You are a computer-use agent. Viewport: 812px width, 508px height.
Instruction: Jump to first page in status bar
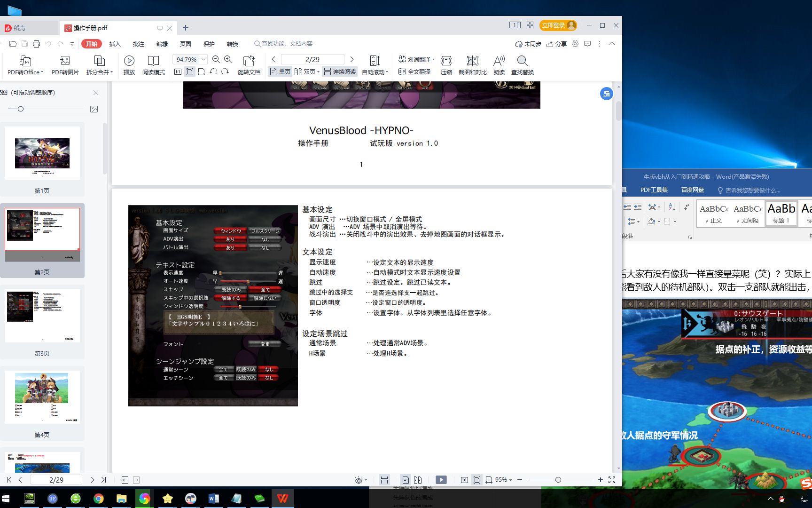[9, 480]
